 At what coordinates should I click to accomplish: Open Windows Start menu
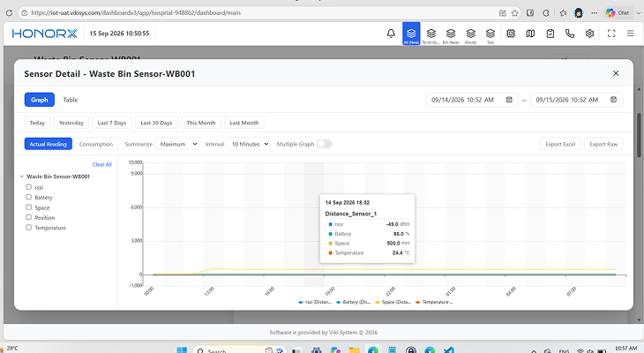click(x=182, y=349)
